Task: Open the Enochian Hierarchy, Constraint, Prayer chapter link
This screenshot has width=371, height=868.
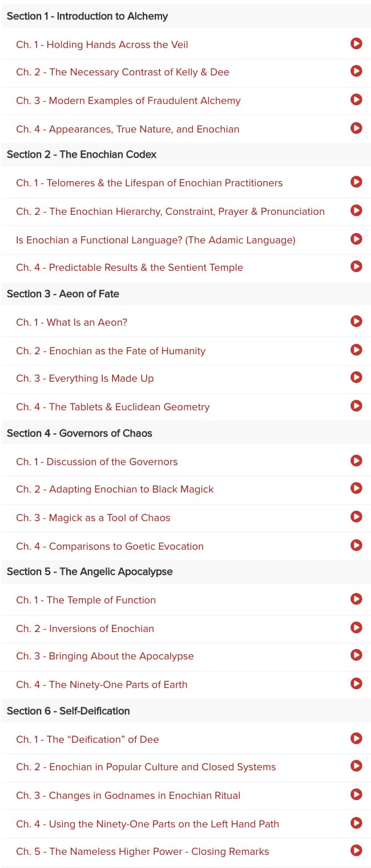Action: [x=170, y=211]
